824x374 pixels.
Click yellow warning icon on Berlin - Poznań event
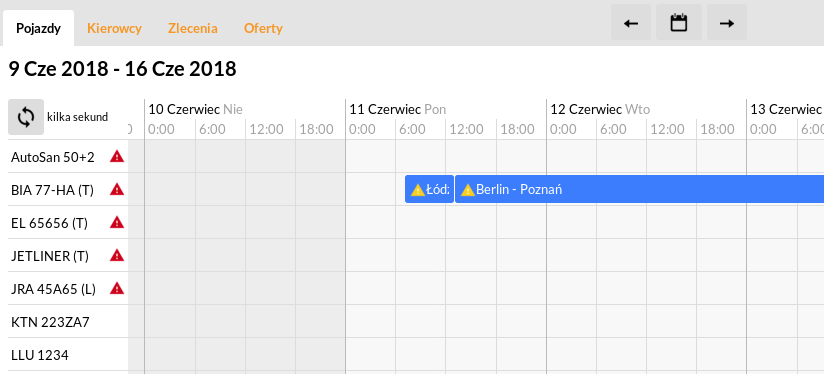[468, 190]
